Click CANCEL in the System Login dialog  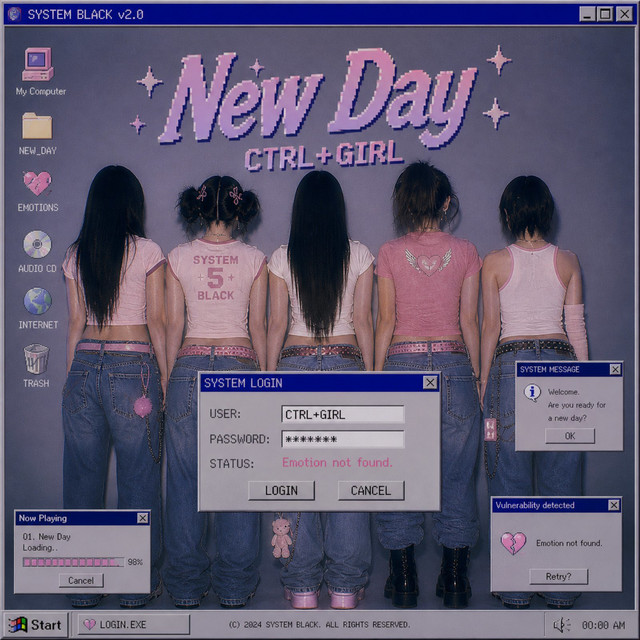pos(371,490)
